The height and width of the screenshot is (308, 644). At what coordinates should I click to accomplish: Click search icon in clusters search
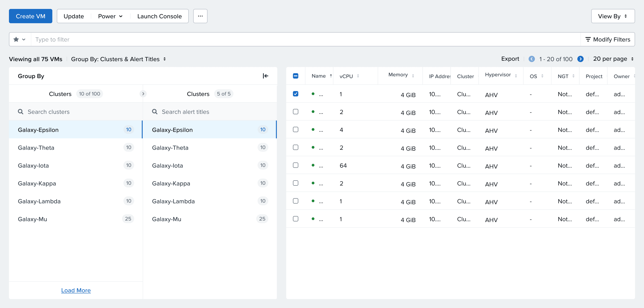click(x=21, y=112)
